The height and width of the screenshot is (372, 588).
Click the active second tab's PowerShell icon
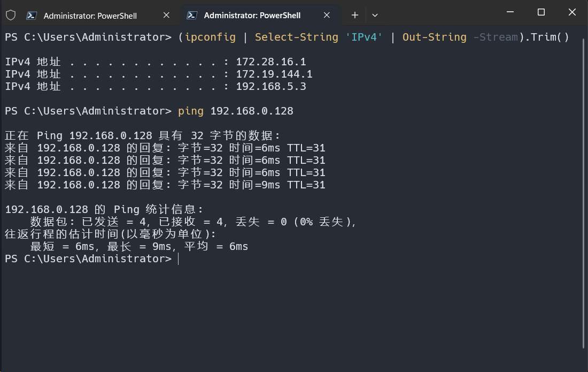point(192,16)
